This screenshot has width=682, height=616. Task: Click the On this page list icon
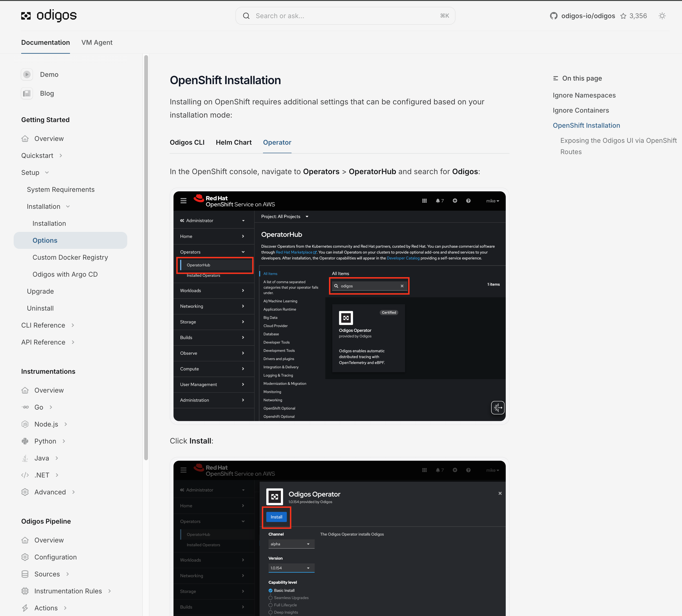(555, 78)
